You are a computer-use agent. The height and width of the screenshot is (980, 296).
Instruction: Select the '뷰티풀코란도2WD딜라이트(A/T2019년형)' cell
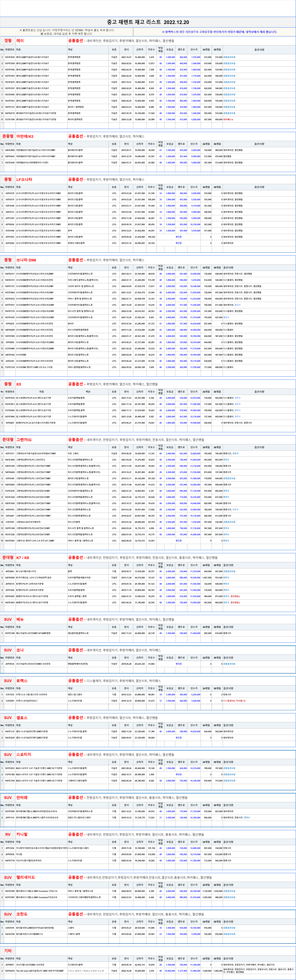point(35,928)
